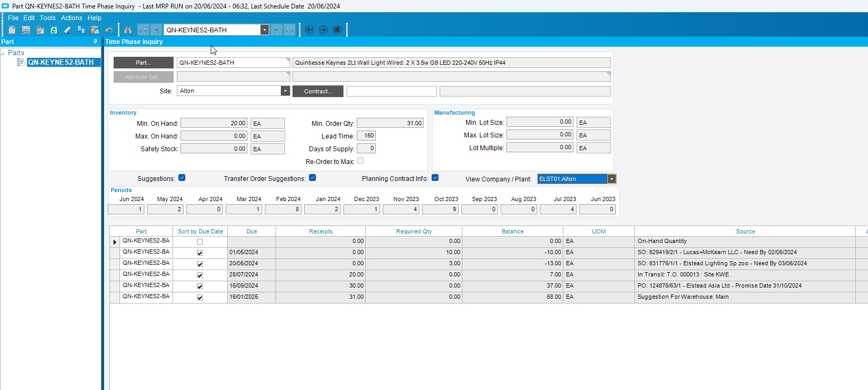Click the Back navigation arrow icon
This screenshot has height=390, width=868.
point(310,30)
